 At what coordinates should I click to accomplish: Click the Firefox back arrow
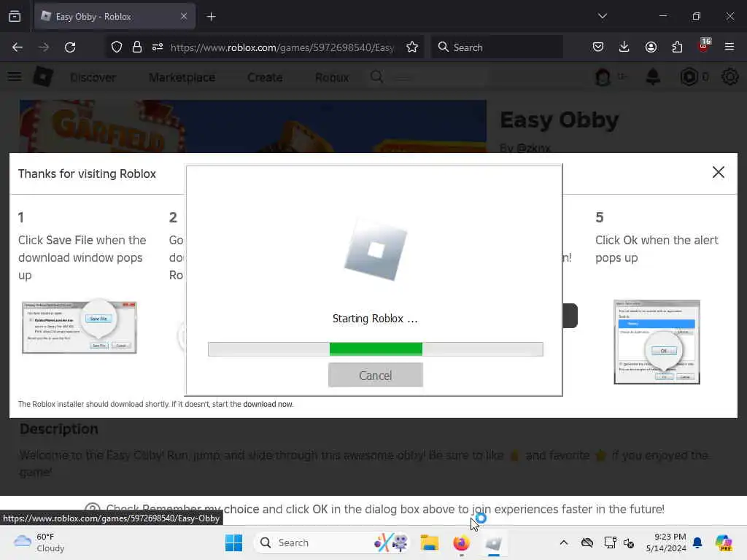(x=18, y=47)
